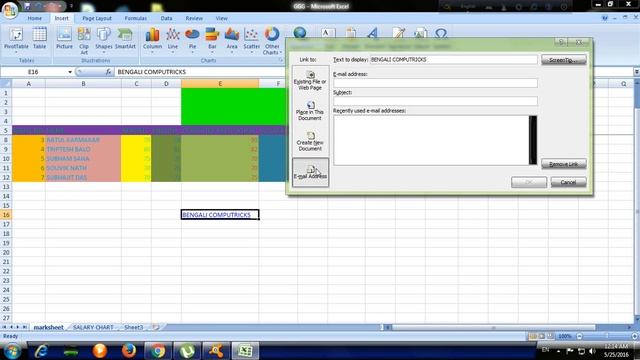This screenshot has height=360, width=640.
Task: Launch Internet Explorer from taskbar
Action: pos(41,351)
